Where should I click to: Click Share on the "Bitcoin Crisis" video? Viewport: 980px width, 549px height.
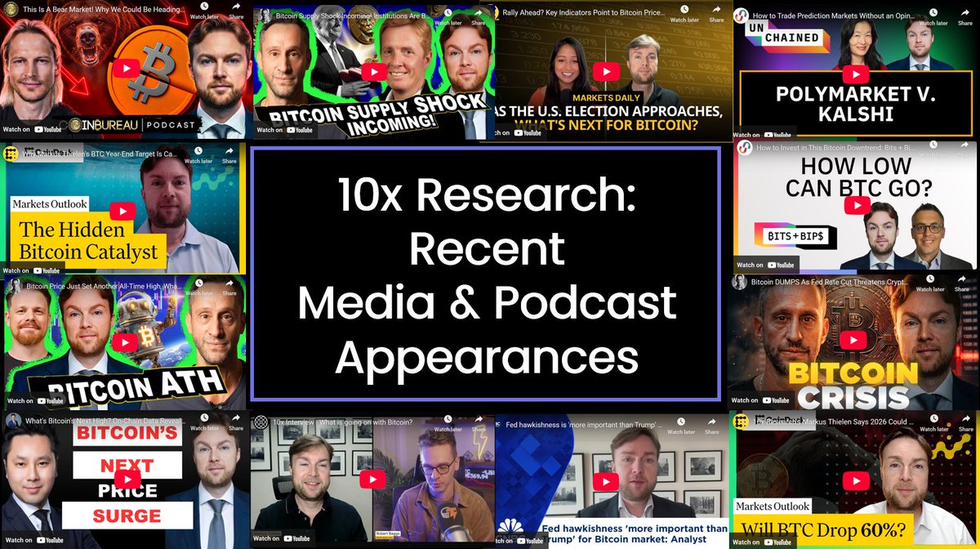pos(962,284)
